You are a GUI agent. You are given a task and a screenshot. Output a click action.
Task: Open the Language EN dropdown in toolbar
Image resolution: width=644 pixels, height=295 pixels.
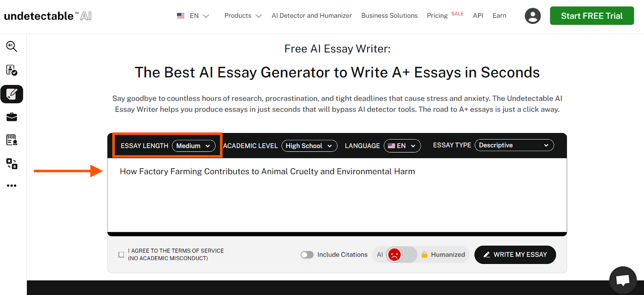coord(402,146)
